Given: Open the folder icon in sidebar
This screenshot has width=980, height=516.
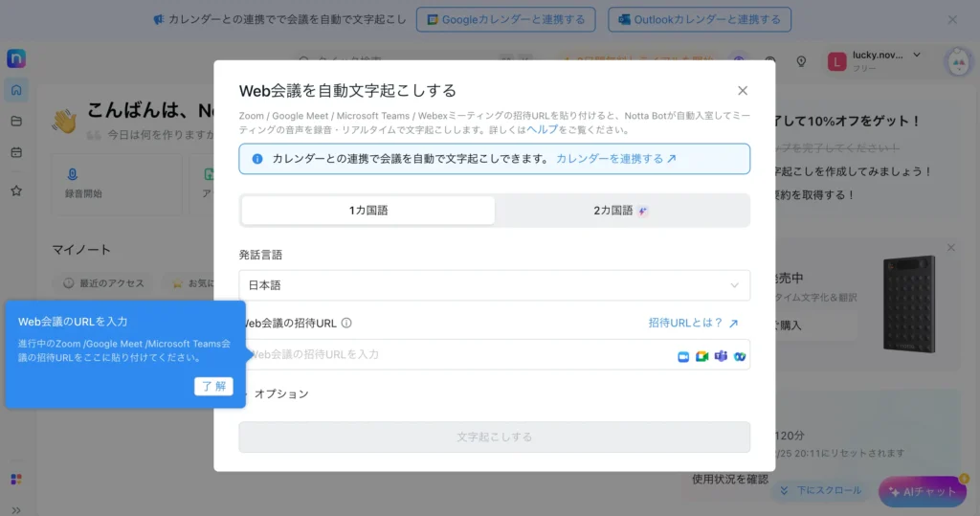Looking at the screenshot, I should tap(16, 122).
